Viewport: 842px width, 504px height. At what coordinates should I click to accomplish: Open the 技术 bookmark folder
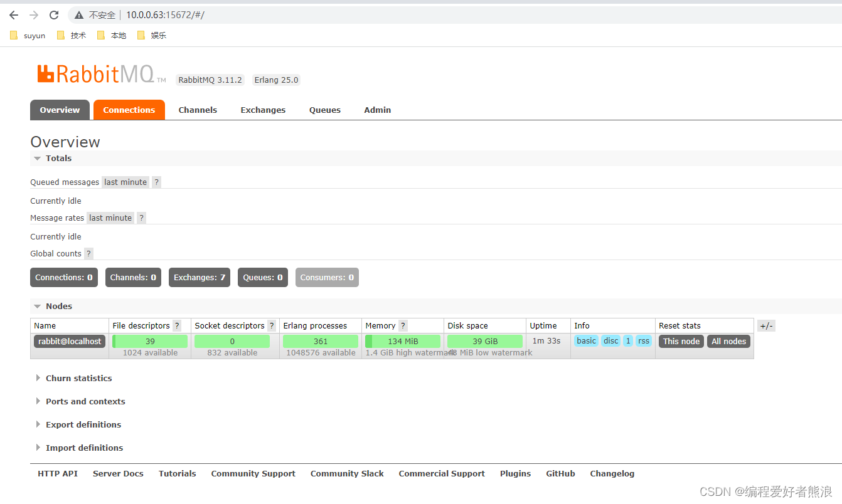point(72,36)
